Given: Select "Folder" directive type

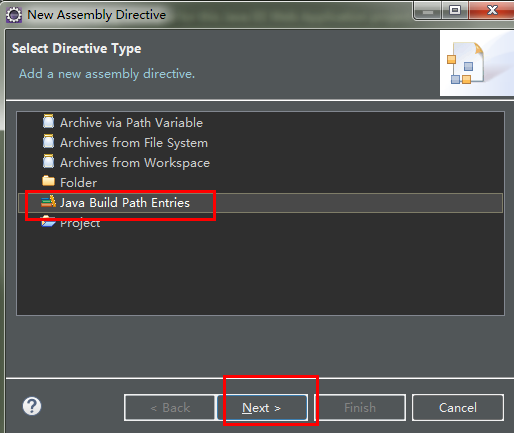Looking at the screenshot, I should 78,183.
